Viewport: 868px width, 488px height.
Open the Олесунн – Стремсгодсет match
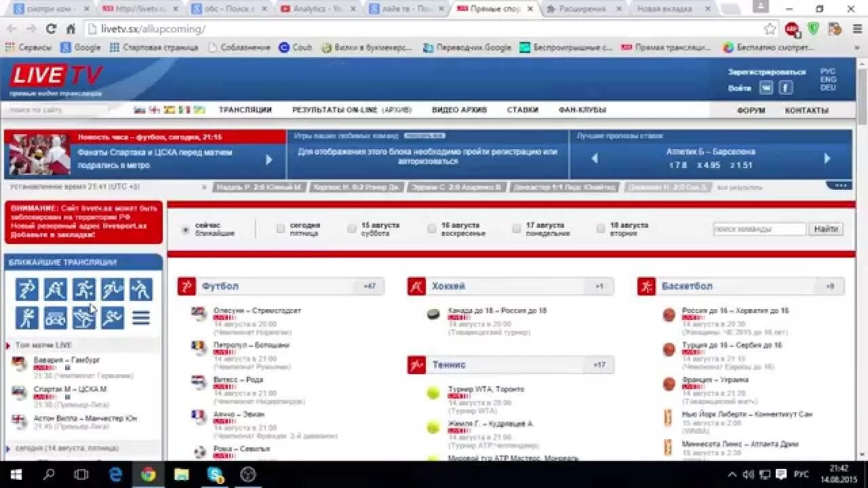[257, 310]
